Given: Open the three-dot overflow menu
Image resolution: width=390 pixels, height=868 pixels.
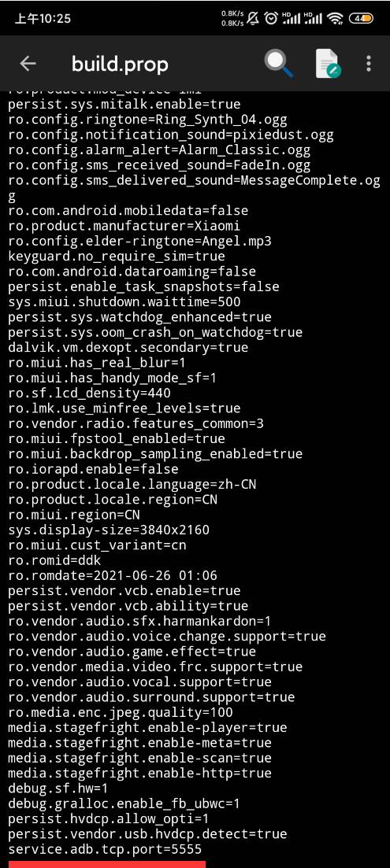Looking at the screenshot, I should pos(369,64).
